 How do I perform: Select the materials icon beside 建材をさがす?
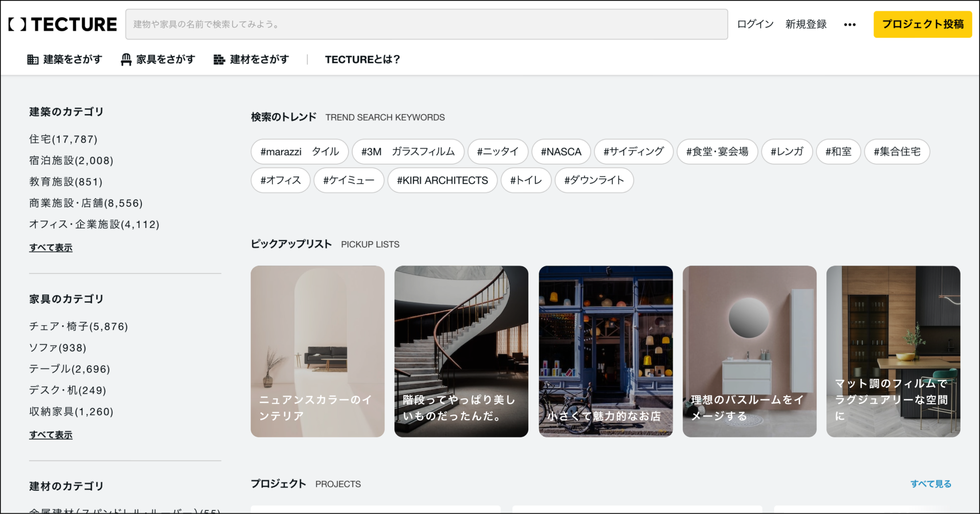pyautogui.click(x=218, y=59)
